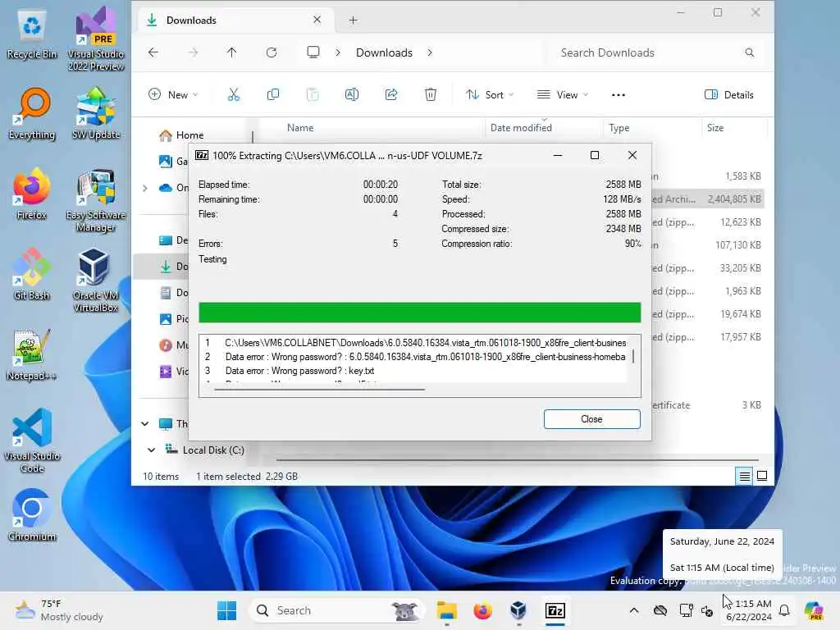
Task: Add a new Explorer tab
Action: click(353, 21)
